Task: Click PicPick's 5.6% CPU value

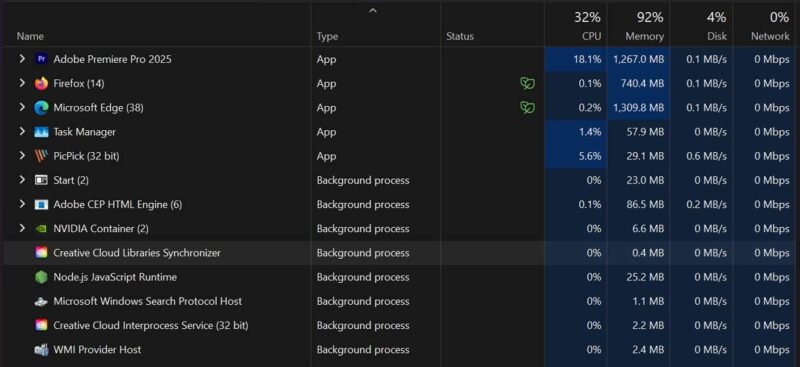Action: pyautogui.click(x=590, y=156)
